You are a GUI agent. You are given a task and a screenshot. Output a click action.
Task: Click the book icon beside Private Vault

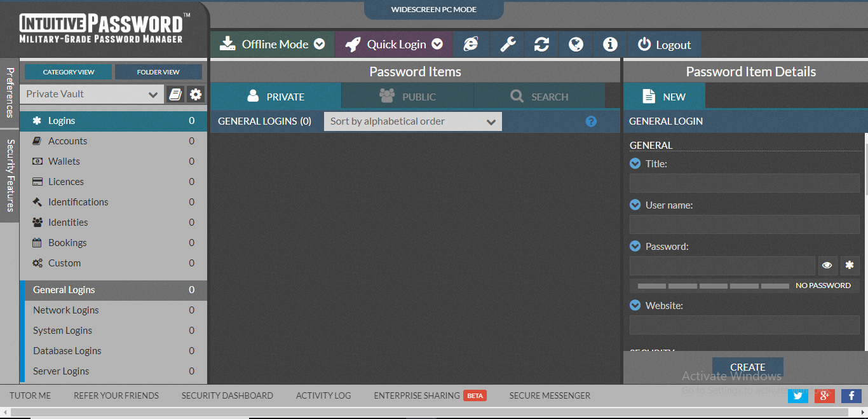pos(175,94)
